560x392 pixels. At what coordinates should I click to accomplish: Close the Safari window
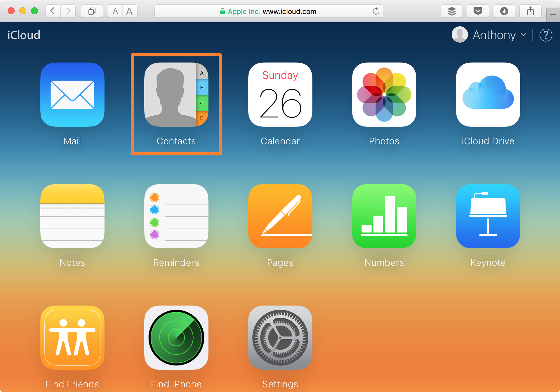[x=11, y=11]
